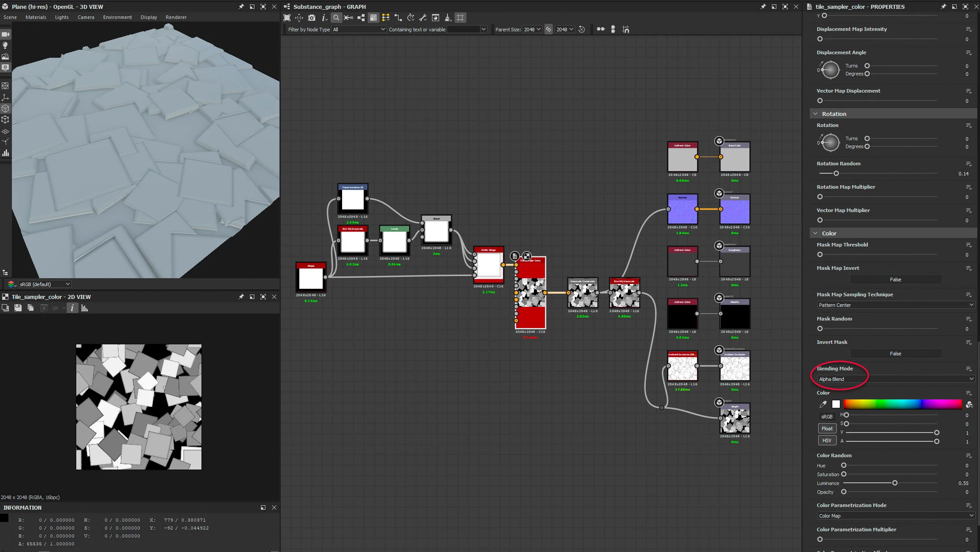Click the histogram icon in 2D view toolbar
Viewport: 980px width, 552px height.
tap(85, 308)
